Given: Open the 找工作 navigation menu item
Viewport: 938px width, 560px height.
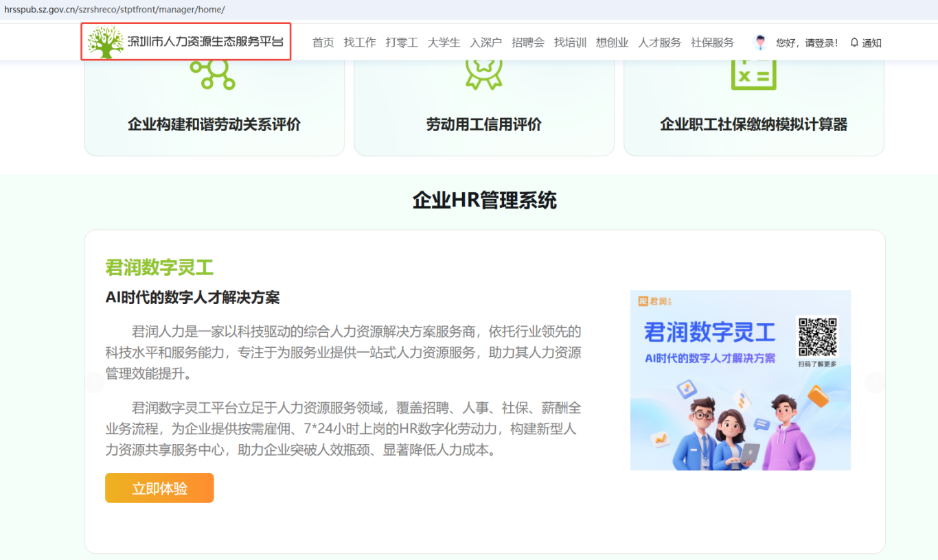Looking at the screenshot, I should tap(360, 43).
